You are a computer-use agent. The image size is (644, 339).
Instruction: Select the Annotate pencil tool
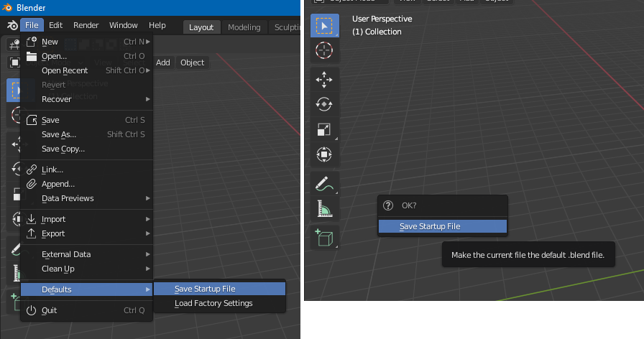[x=324, y=184]
